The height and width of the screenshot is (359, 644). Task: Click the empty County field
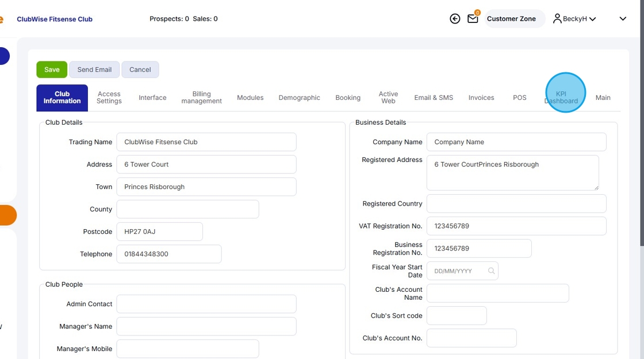tap(187, 209)
